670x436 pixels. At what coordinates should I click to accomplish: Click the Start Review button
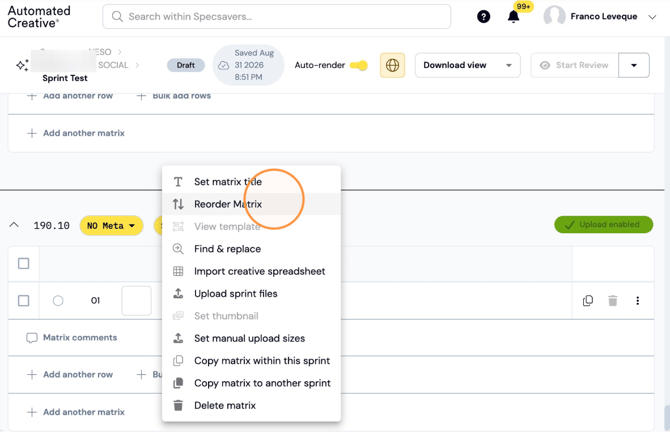574,65
